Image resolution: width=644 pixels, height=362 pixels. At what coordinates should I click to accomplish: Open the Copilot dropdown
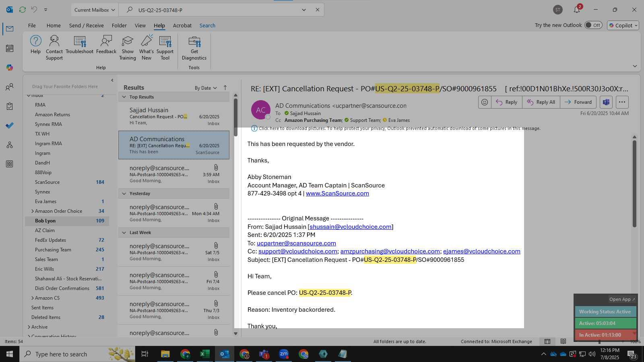623,25
